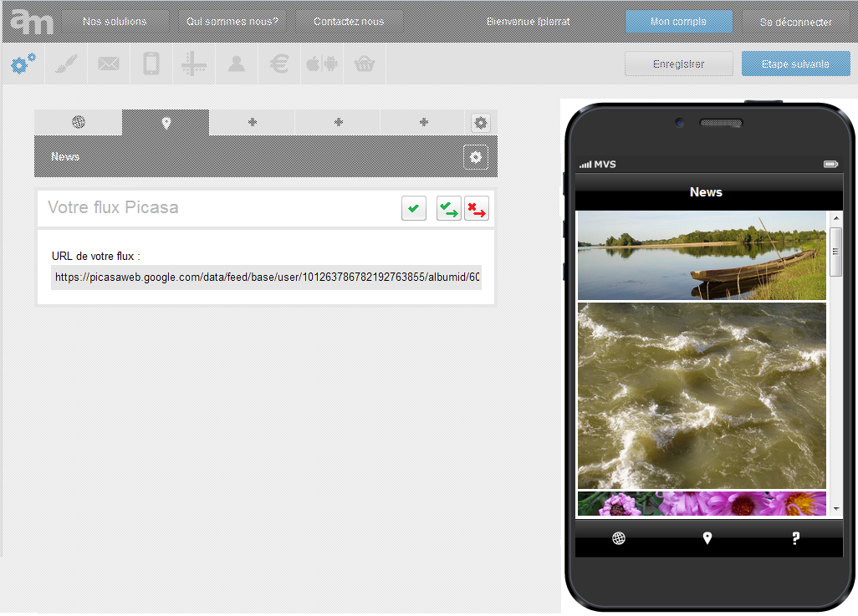Click the single green checkmark validate button
This screenshot has height=616, width=858.
point(414,208)
